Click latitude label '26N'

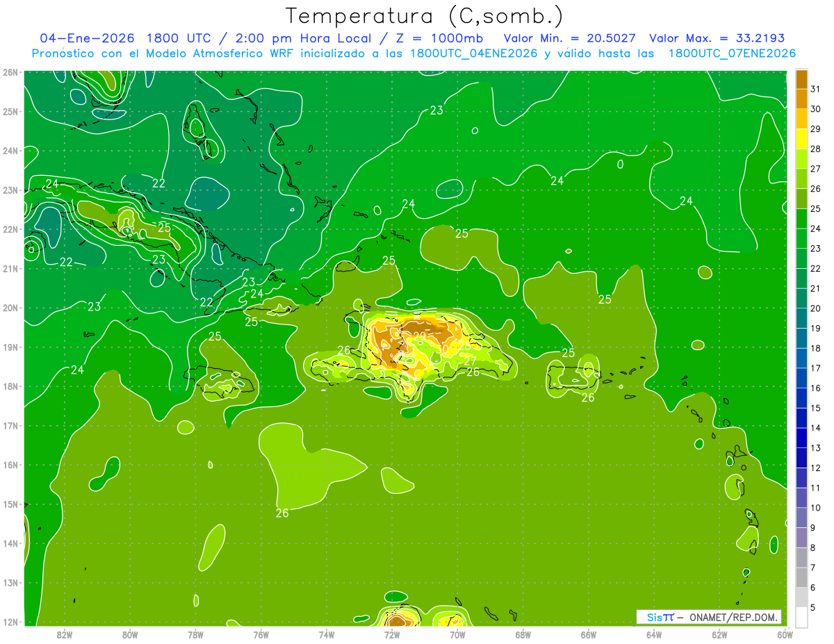pos(10,72)
